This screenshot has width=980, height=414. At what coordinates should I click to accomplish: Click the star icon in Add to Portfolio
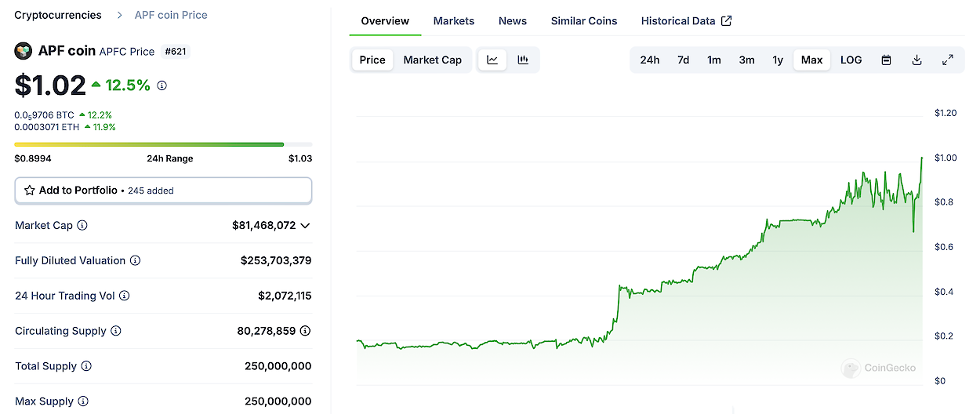(30, 191)
